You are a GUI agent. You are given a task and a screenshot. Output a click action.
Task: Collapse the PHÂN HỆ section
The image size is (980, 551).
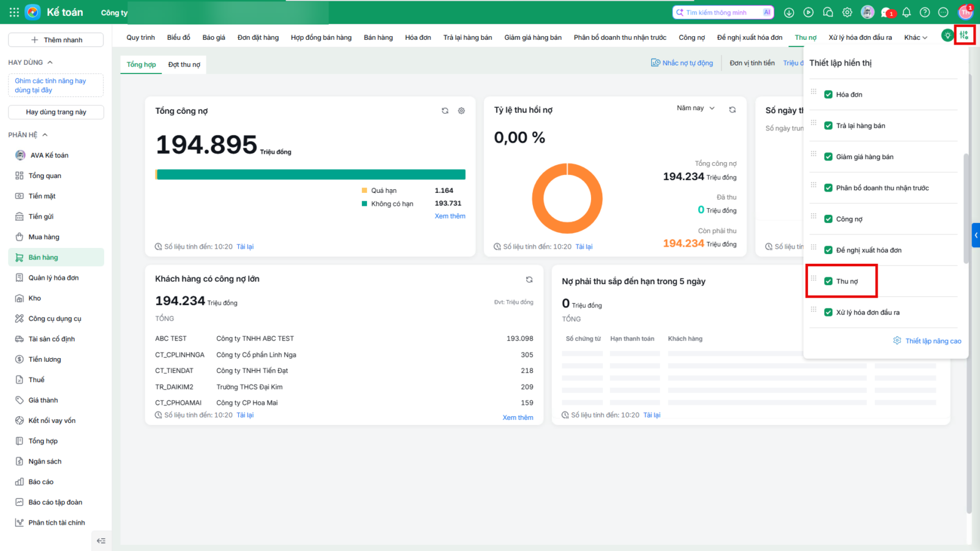45,135
